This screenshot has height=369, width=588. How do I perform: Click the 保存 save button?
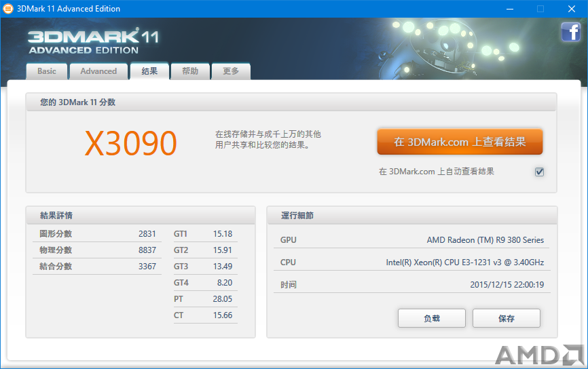pyautogui.click(x=507, y=318)
